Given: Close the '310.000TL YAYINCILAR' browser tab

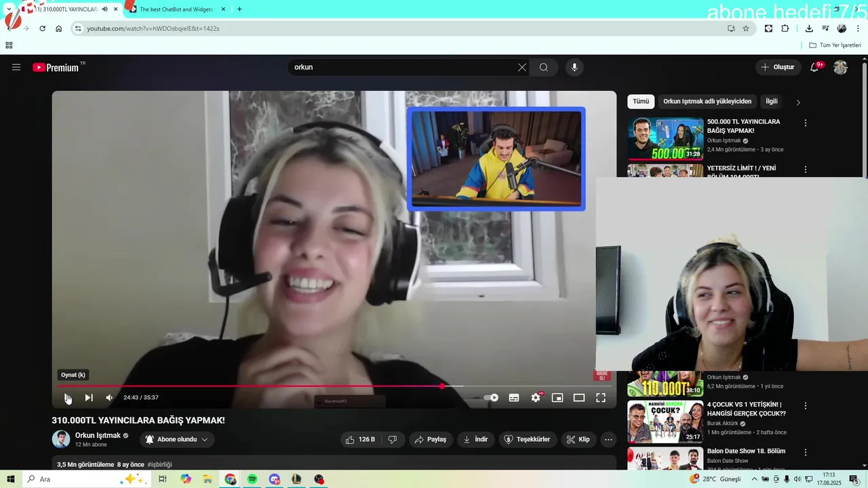Looking at the screenshot, I should (116, 9).
